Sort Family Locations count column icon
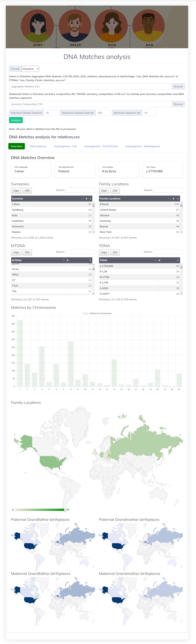The height and width of the screenshot is (644, 196). point(178,198)
